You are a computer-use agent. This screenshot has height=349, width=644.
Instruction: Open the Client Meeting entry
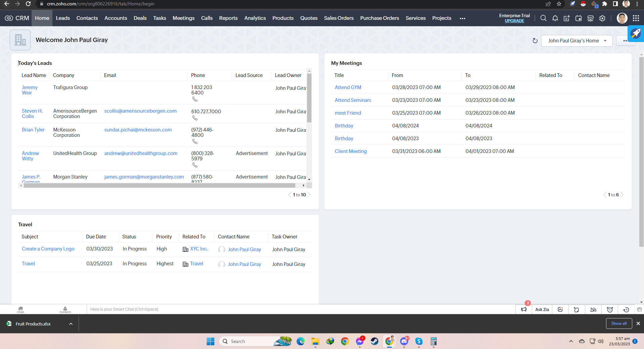pyautogui.click(x=351, y=151)
